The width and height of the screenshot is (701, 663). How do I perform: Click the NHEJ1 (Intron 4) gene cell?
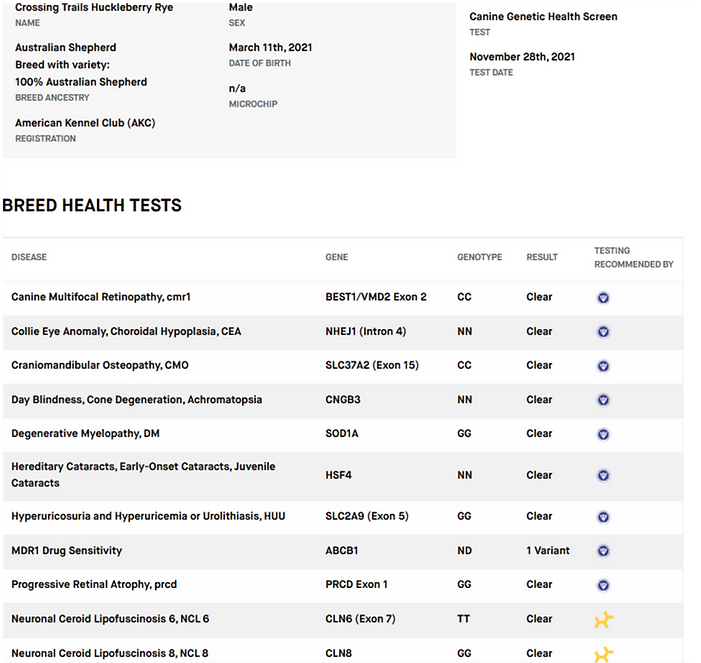(366, 331)
